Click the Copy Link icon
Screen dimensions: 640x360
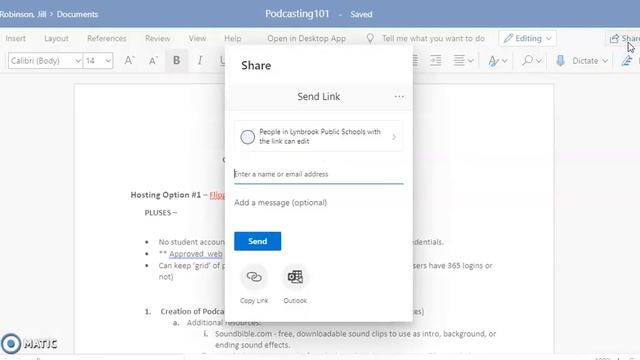point(254,277)
